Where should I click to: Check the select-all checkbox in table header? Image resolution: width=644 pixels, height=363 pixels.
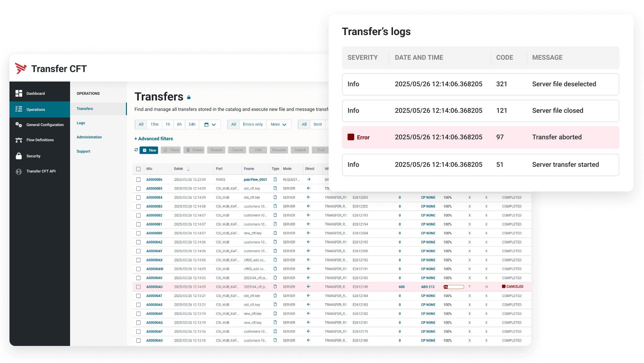click(138, 169)
